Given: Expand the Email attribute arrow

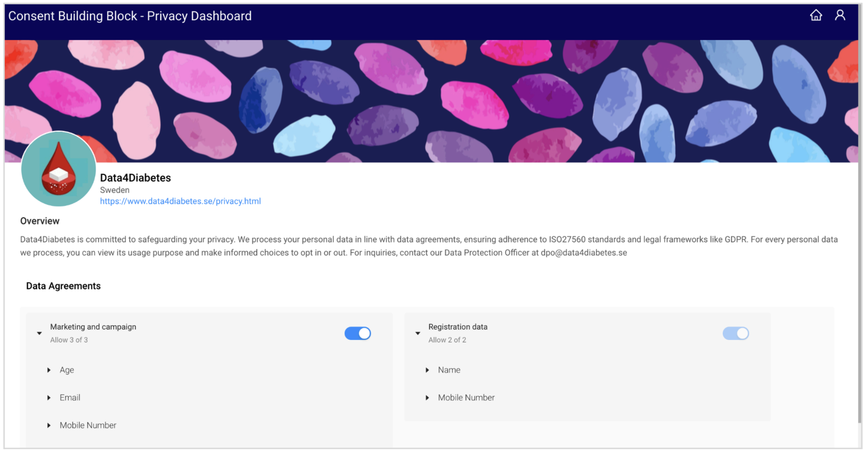Looking at the screenshot, I should pyautogui.click(x=49, y=398).
